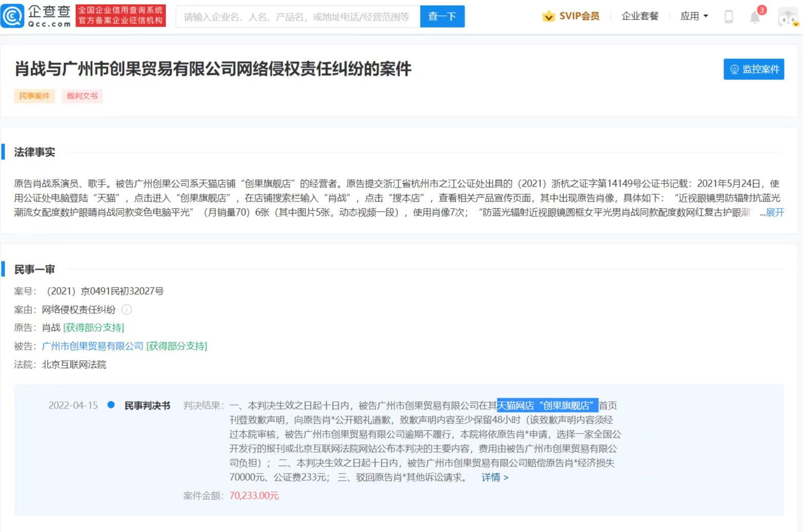Click the blue timeline dot for 2022-04-15

click(x=111, y=405)
